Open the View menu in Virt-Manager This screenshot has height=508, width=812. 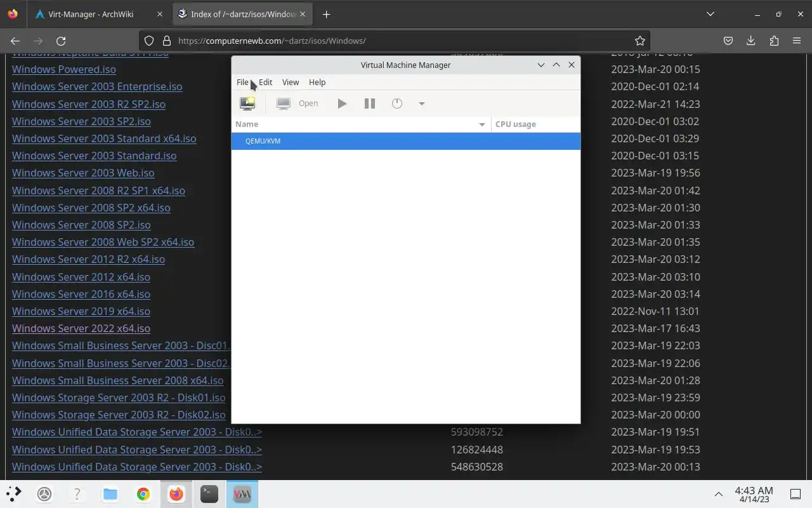[291, 82]
